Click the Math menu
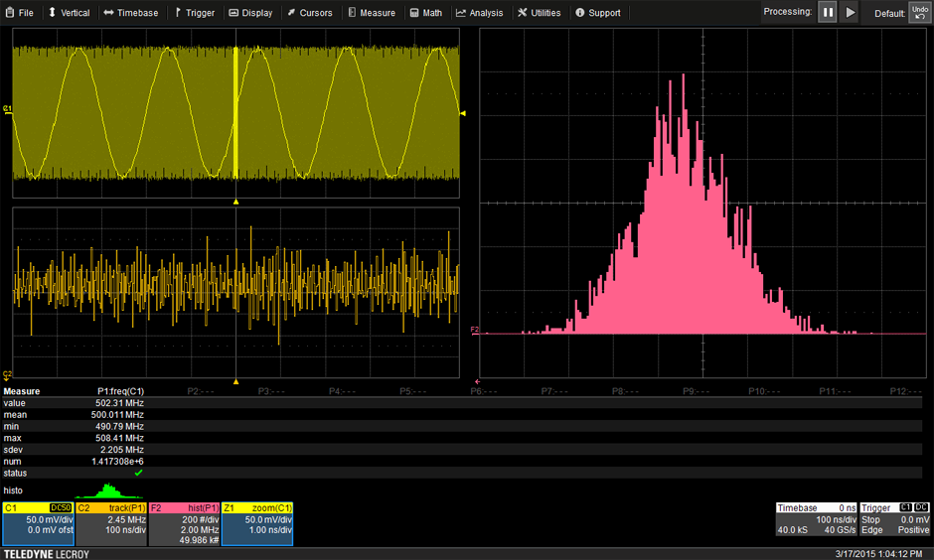The height and width of the screenshot is (560, 934). [425, 13]
